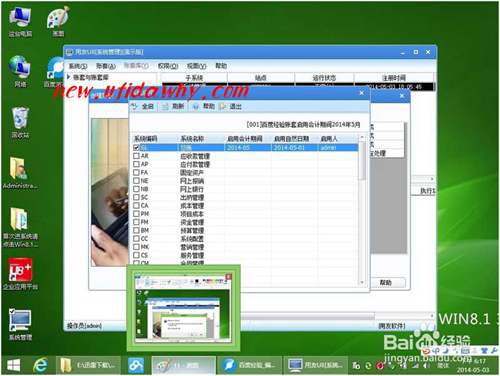The width and height of the screenshot is (500, 376).
Task: Click the system list scrollbar up arrow
Action: pos(362,137)
